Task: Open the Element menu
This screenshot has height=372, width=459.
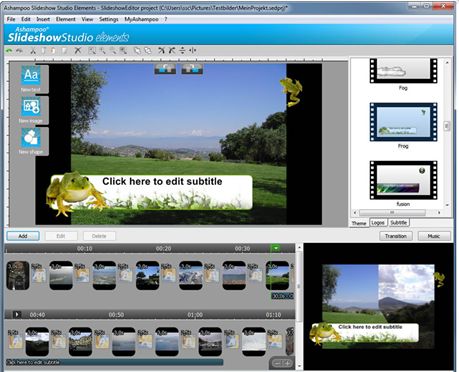Action: tap(66, 19)
